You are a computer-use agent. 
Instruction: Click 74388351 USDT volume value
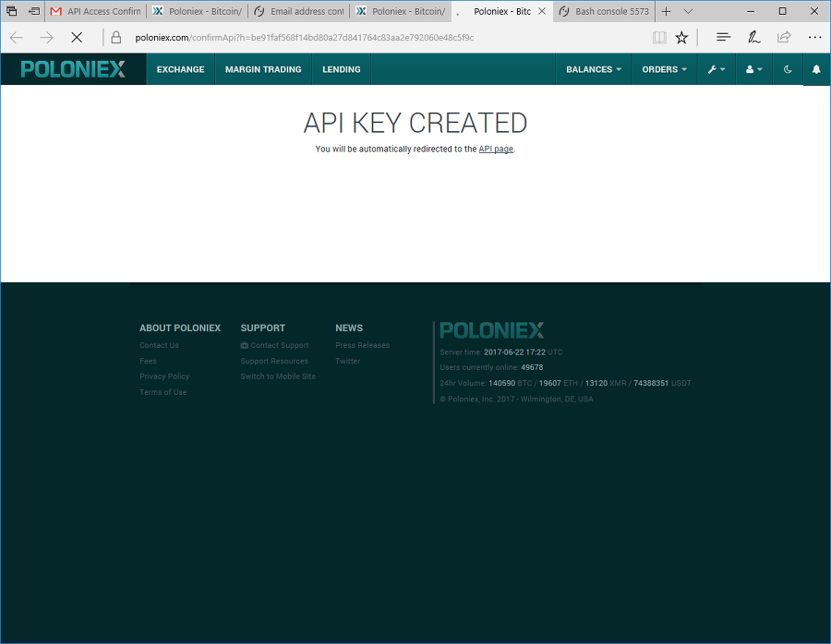[x=651, y=383]
